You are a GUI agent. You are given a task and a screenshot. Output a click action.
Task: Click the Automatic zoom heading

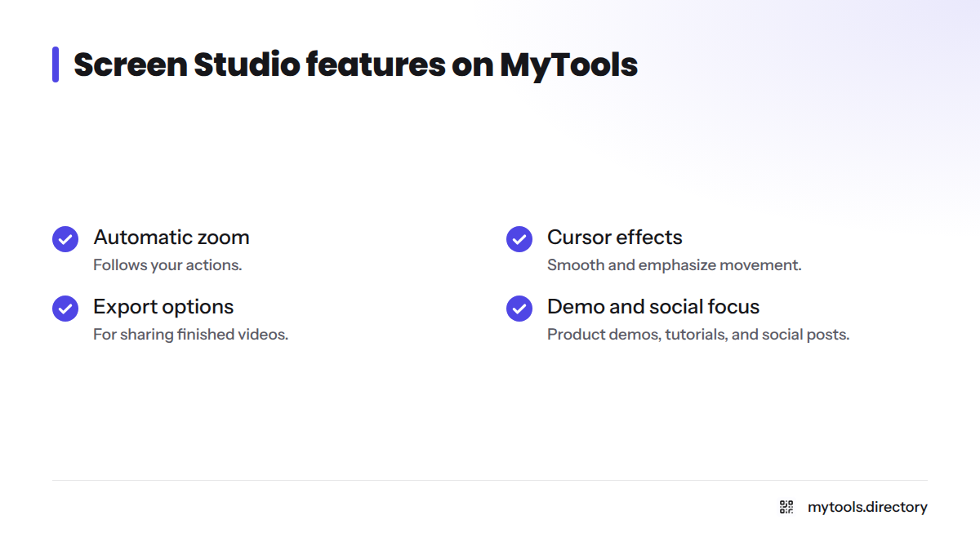(x=171, y=238)
